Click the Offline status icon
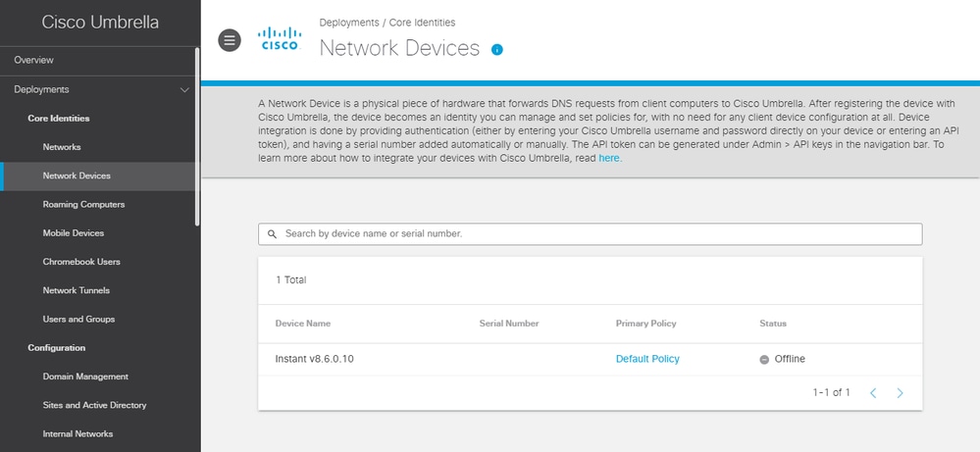Viewport: 980px width, 452px height. pyautogui.click(x=764, y=360)
